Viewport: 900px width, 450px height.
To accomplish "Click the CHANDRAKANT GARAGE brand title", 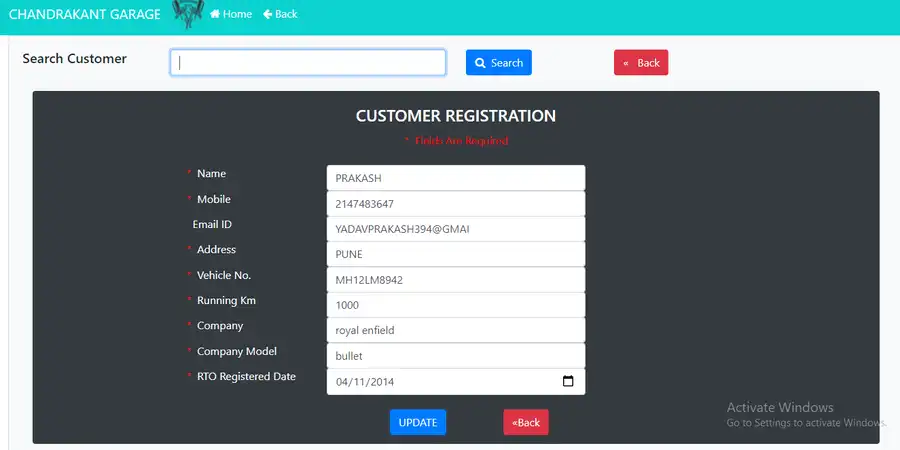I will tap(82, 14).
